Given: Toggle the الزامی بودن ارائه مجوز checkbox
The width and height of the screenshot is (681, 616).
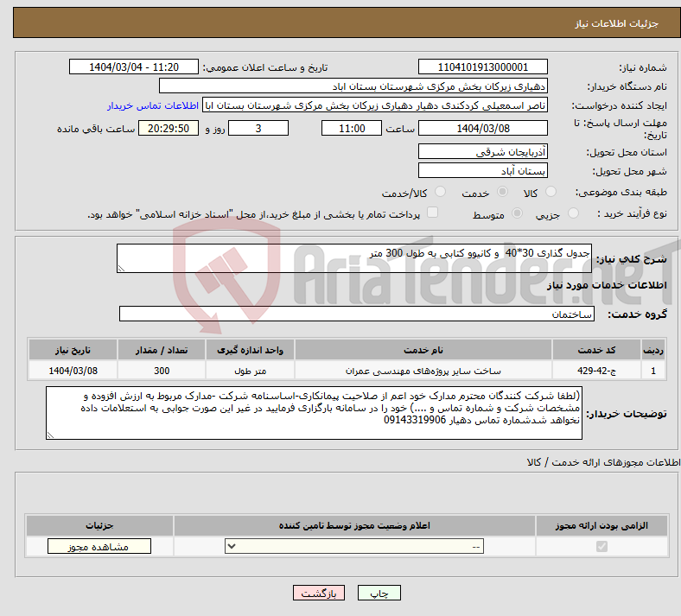Looking at the screenshot, I should tap(601, 546).
